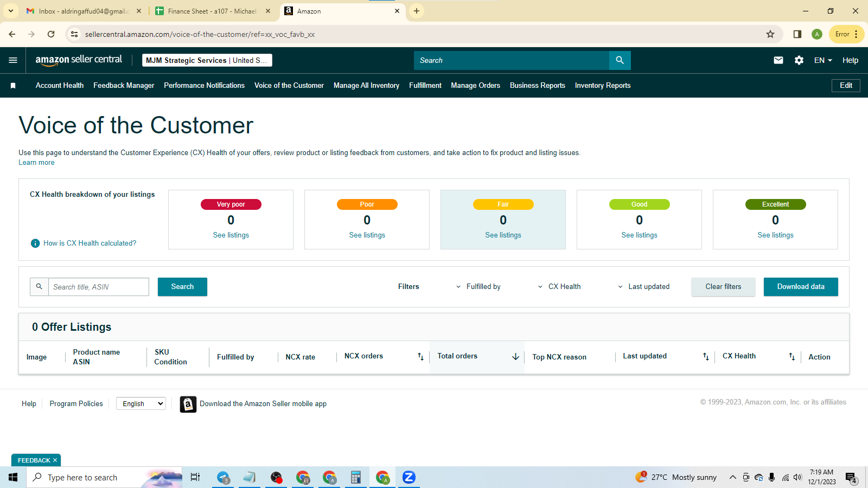Open Performance Notifications in the nav bar
The image size is (868, 488).
click(205, 86)
